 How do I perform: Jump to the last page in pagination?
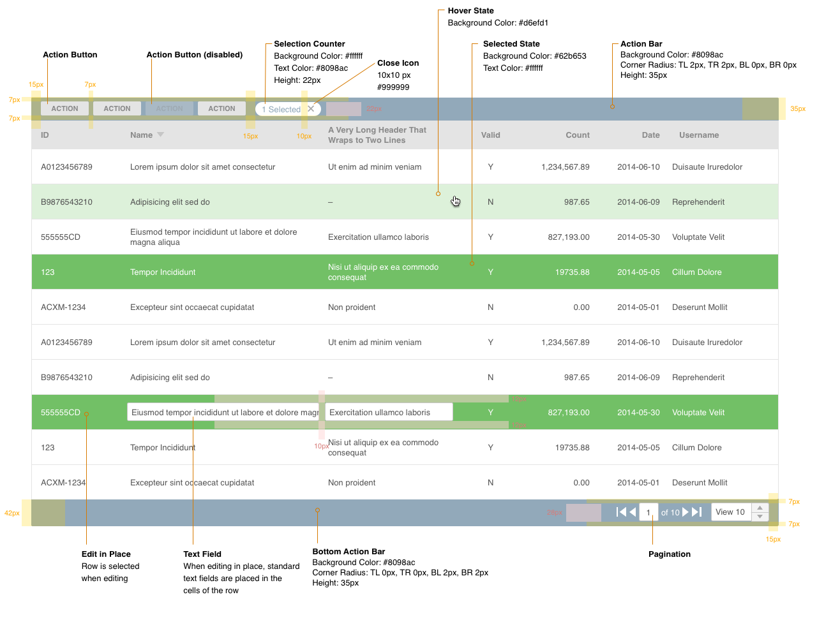[697, 512]
